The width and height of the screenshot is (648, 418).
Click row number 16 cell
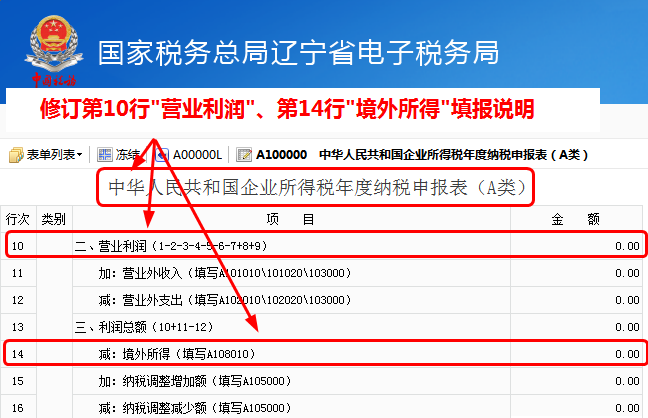click(x=18, y=408)
